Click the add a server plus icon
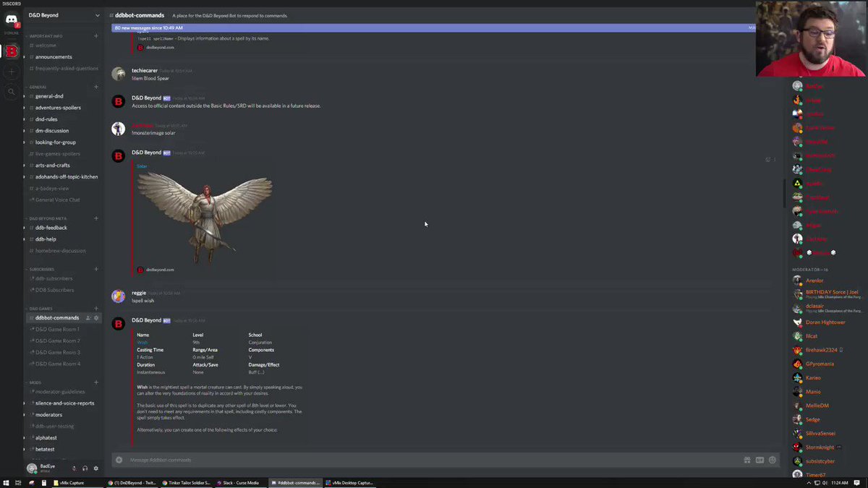 point(11,72)
